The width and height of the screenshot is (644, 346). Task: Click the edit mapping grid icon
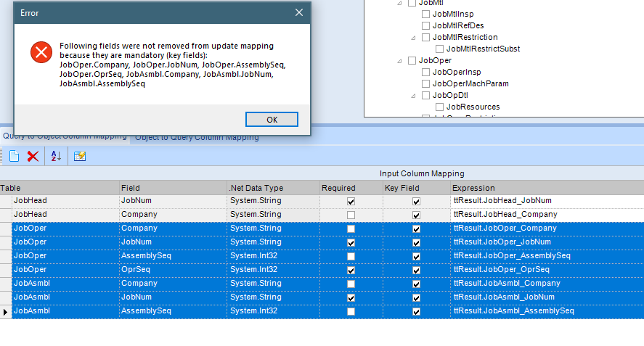80,156
